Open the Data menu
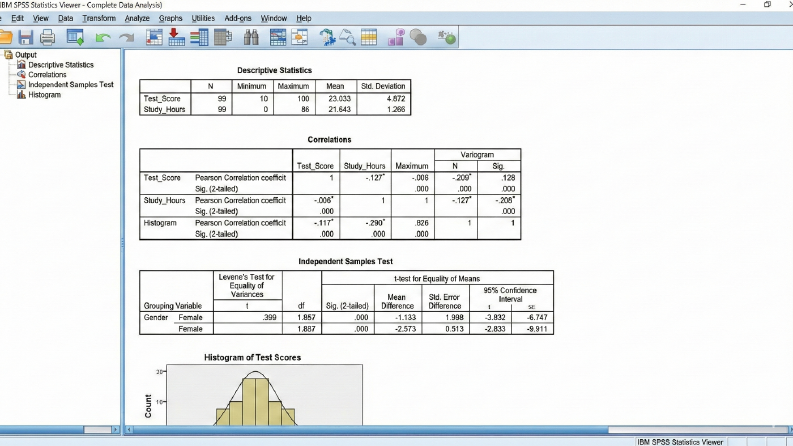793x446 pixels. [66, 18]
